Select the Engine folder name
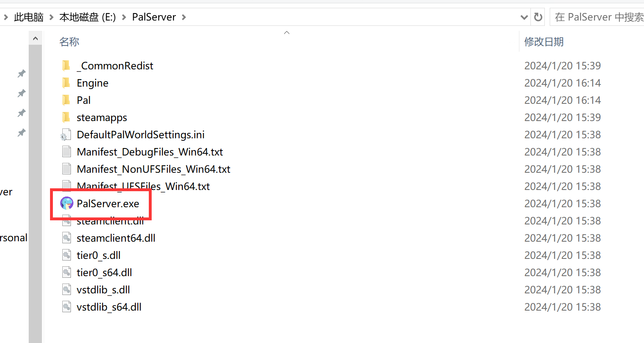This screenshot has height=343, width=644. click(x=93, y=83)
